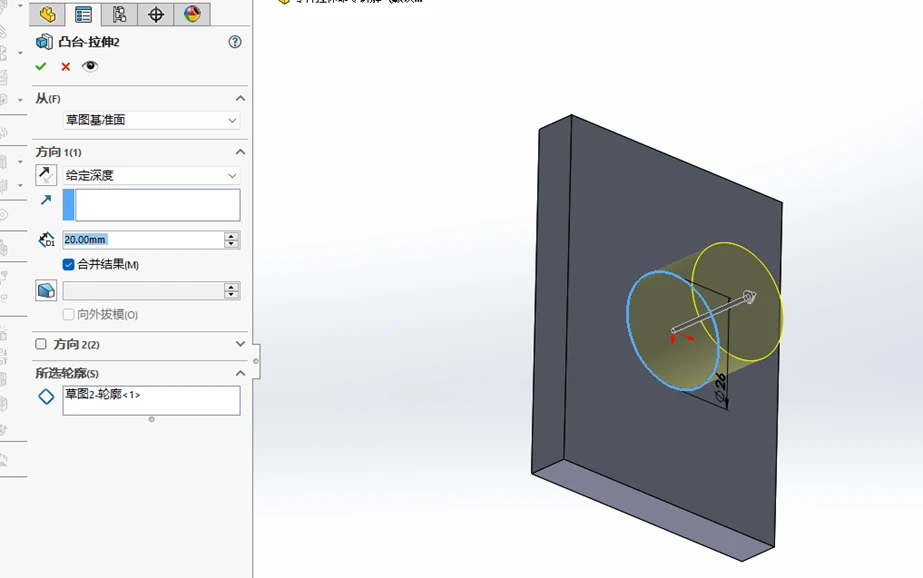Open the ConfigurationManager tab icon
Image resolution: width=923 pixels, height=578 pixels.
tap(119, 14)
